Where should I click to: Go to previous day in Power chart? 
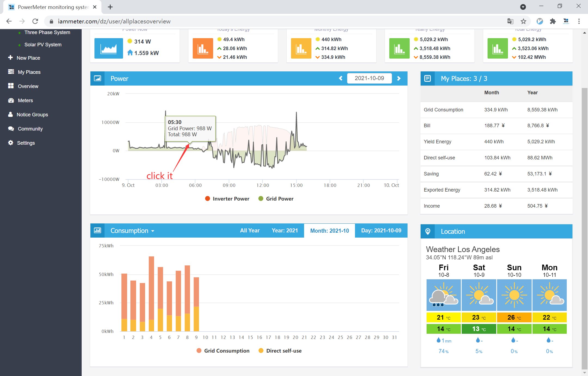point(341,78)
